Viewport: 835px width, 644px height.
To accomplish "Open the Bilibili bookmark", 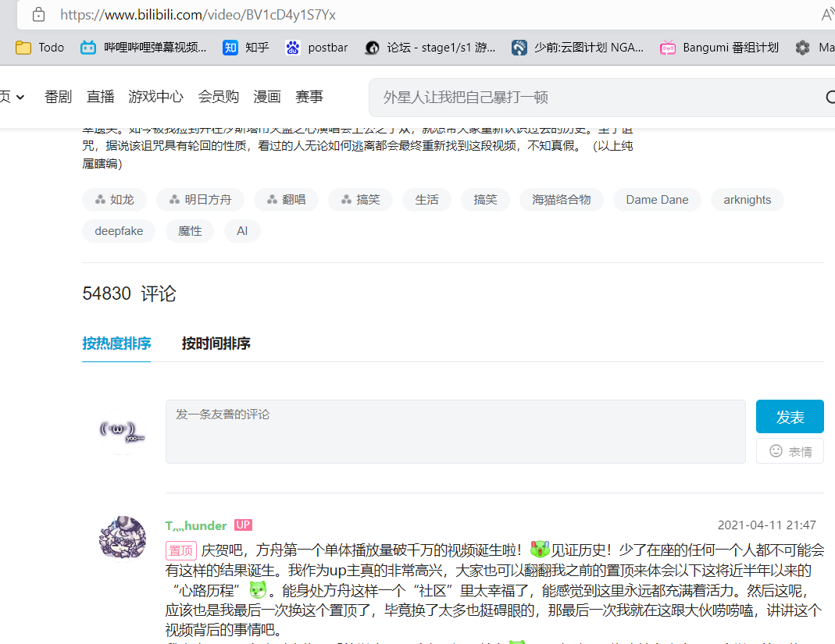I will pyautogui.click(x=143, y=48).
